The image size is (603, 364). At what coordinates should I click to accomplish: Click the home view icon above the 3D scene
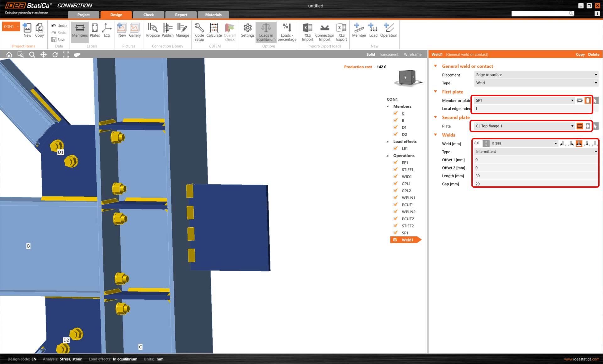coord(9,54)
